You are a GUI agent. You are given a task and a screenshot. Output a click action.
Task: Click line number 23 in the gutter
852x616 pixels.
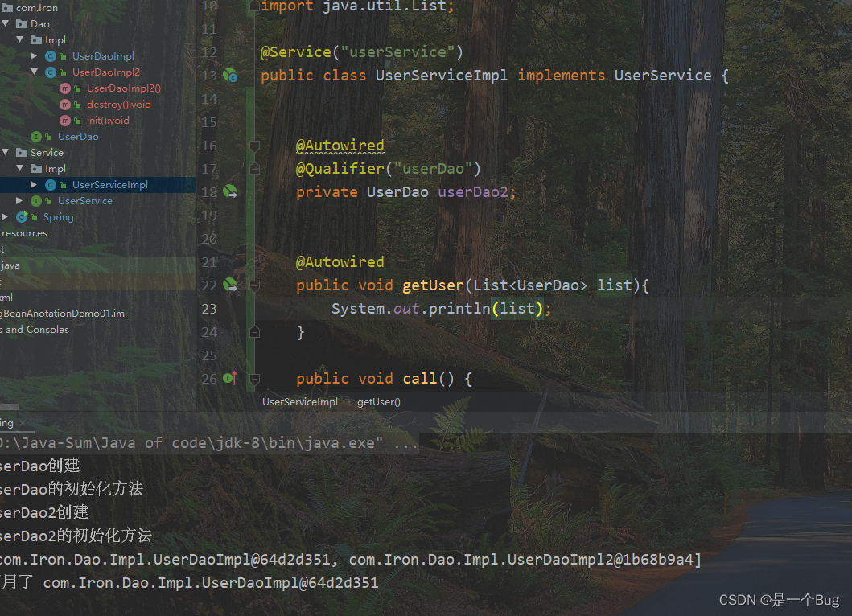(x=209, y=309)
